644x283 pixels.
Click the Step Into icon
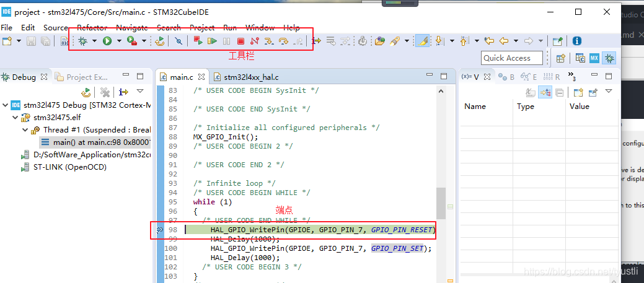coord(268,41)
